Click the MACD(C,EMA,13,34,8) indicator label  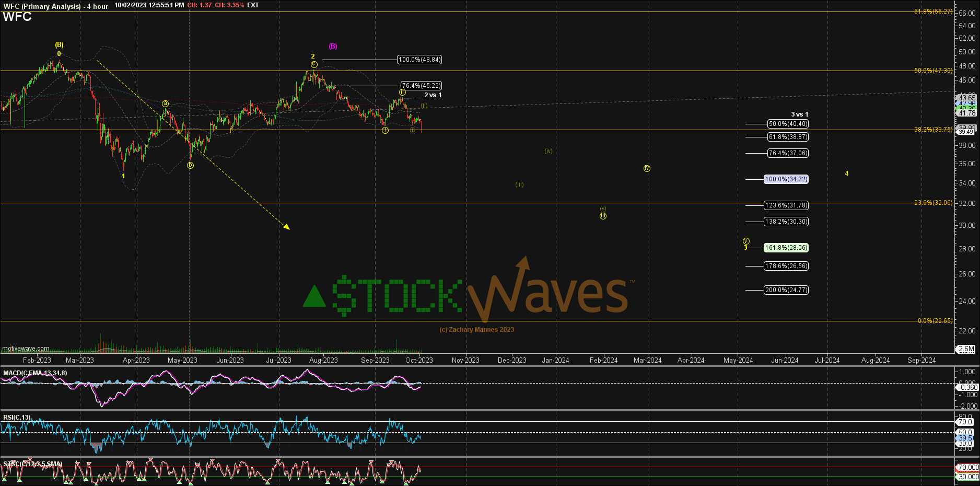pos(35,373)
